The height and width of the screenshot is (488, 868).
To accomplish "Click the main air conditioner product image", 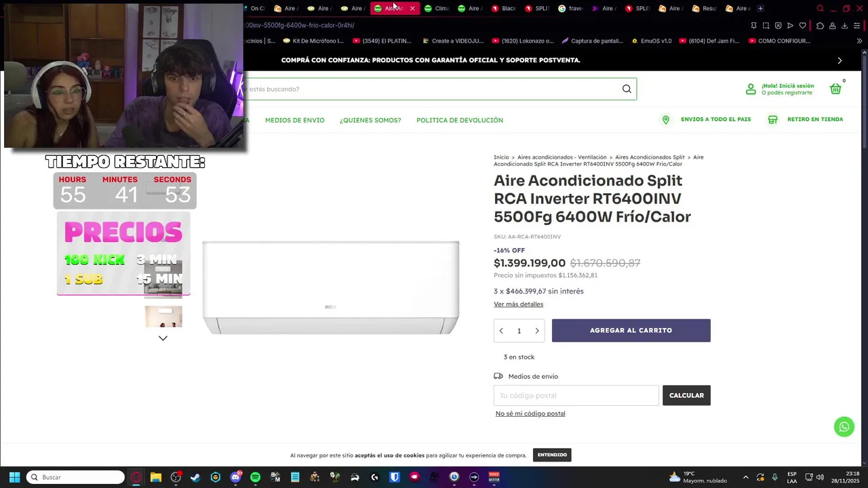I will click(x=331, y=287).
